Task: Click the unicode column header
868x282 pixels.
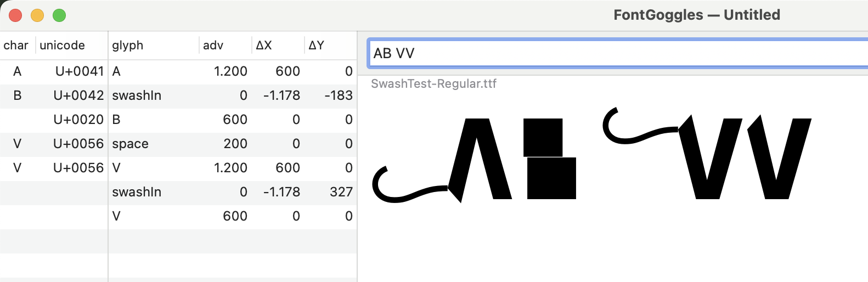Action: 62,46
